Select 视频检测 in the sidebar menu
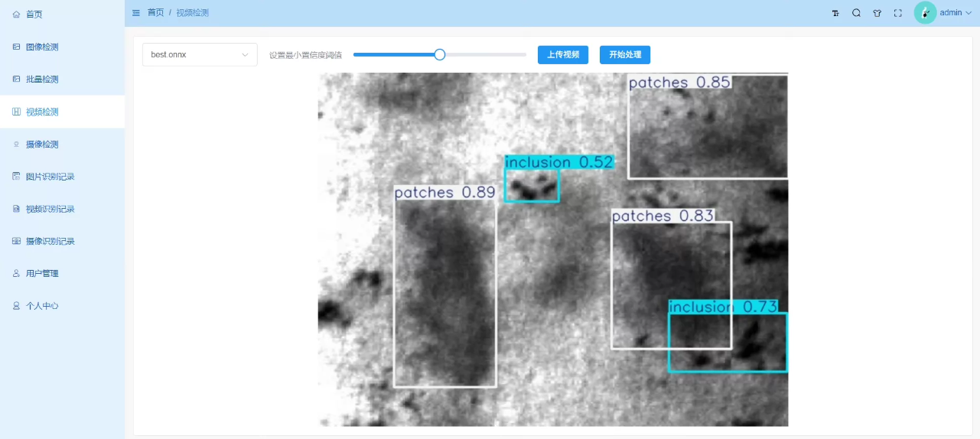The width and height of the screenshot is (980, 439). click(62, 112)
